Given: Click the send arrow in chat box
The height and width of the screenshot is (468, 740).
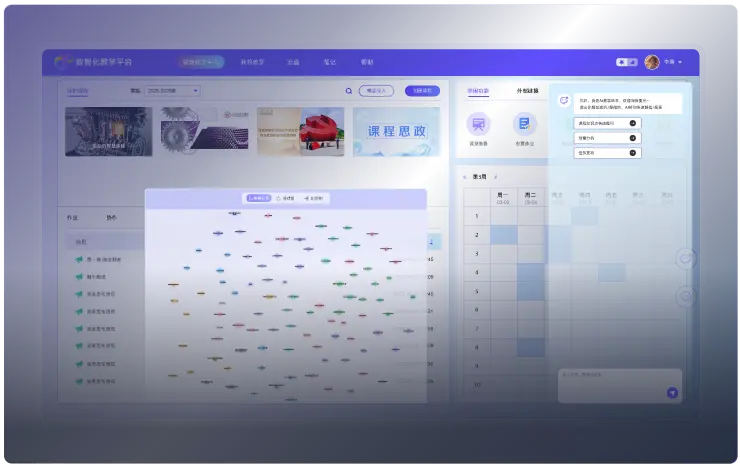Looking at the screenshot, I should [x=672, y=393].
